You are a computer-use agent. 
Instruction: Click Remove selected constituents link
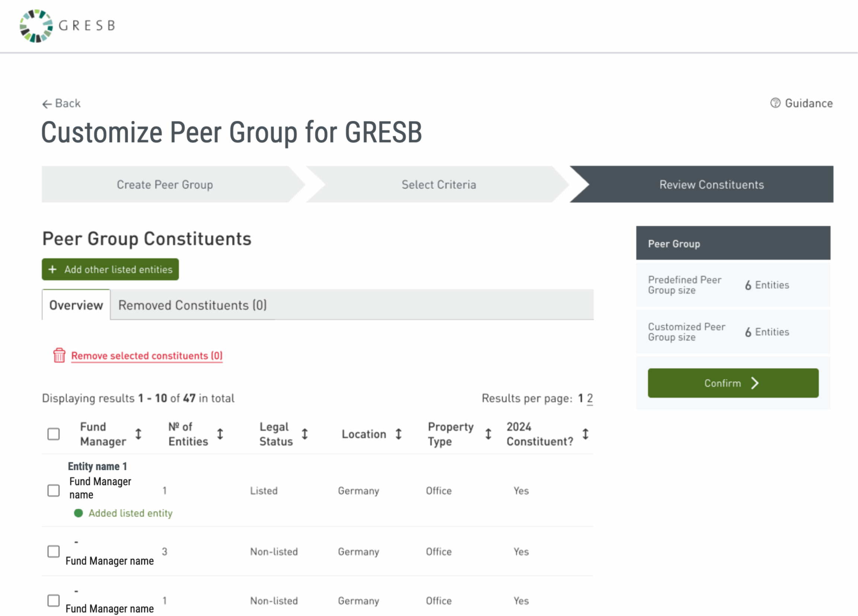(x=147, y=356)
